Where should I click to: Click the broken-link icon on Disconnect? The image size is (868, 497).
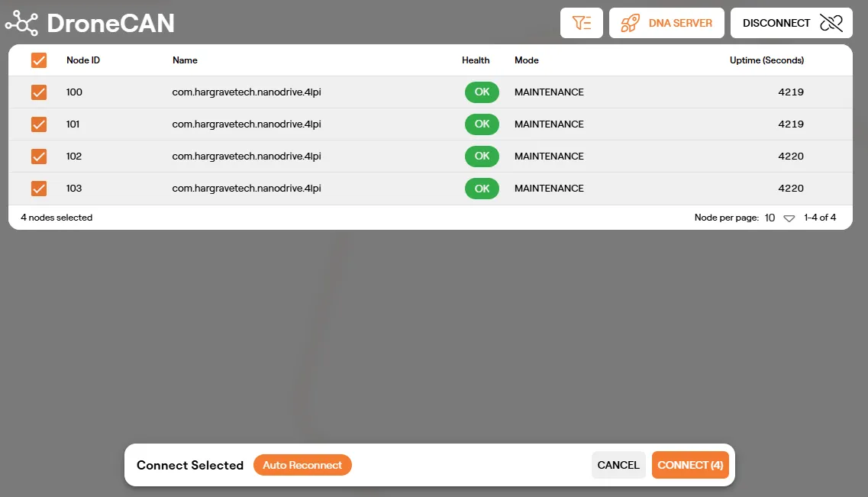(831, 23)
